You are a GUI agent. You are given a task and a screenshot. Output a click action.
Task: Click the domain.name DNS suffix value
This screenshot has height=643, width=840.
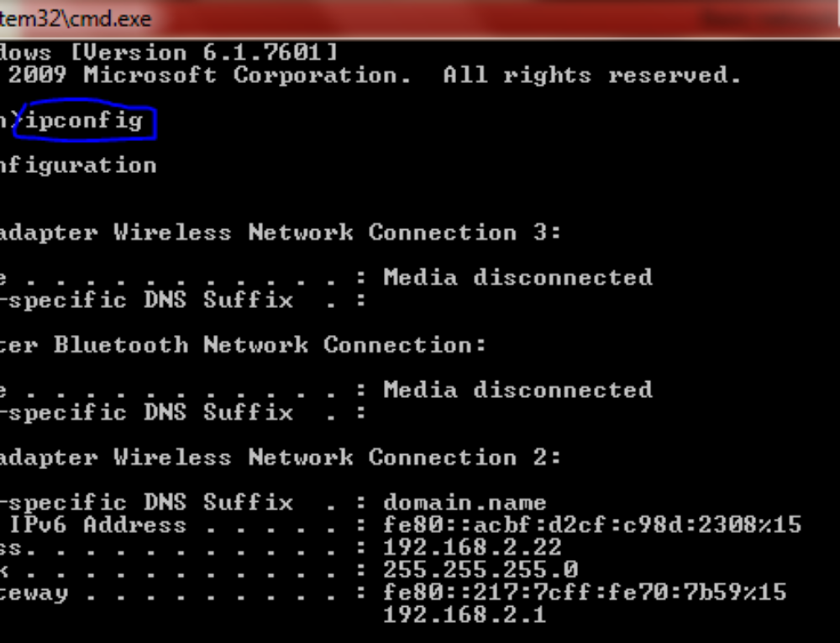(465, 503)
